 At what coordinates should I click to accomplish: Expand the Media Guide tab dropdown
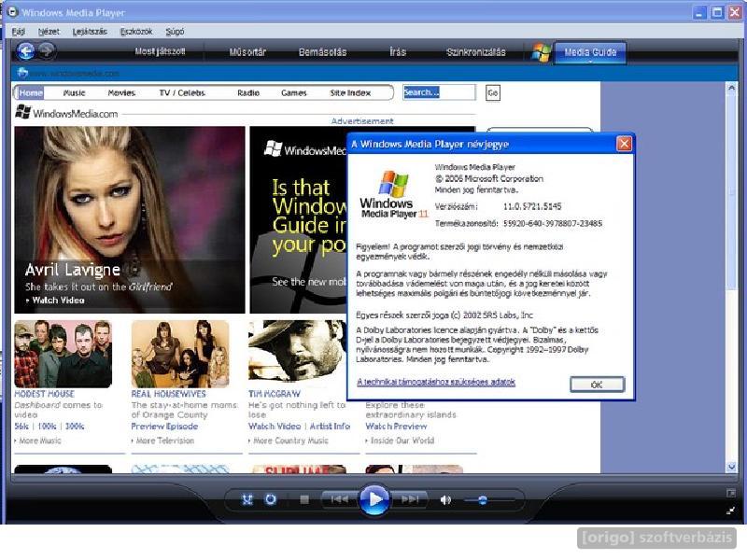click(x=590, y=61)
